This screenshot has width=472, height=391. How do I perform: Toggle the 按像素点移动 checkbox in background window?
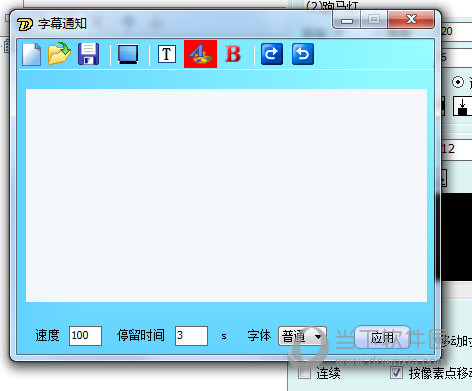click(x=396, y=372)
